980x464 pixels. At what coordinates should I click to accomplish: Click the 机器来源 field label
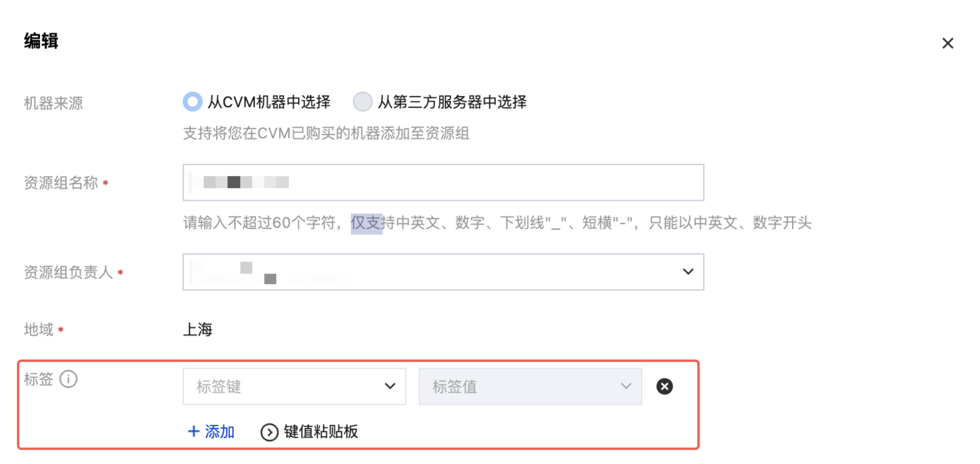(x=53, y=103)
